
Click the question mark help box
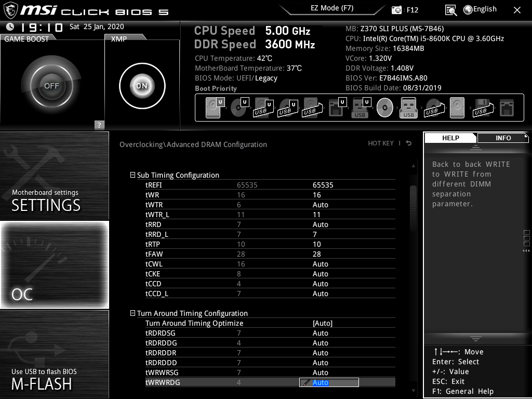99,125
